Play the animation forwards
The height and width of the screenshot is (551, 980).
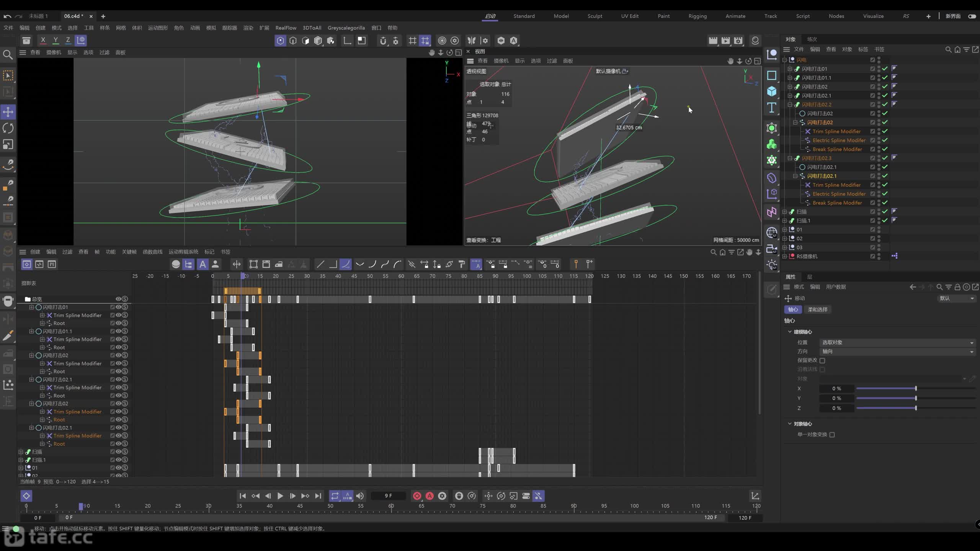(x=280, y=496)
